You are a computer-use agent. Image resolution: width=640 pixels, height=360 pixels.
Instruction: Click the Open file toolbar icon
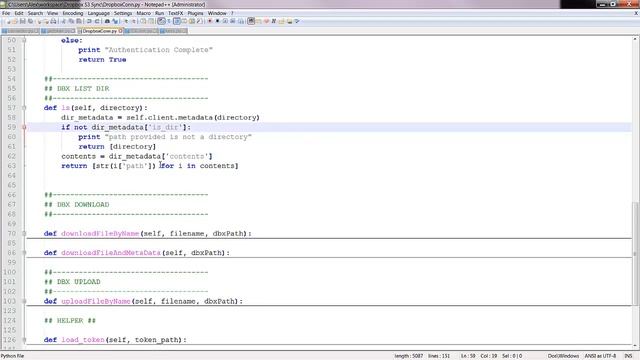pos(15,21)
